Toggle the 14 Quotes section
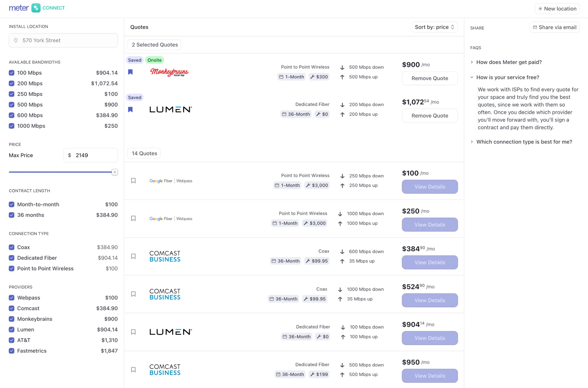This screenshot has width=588, height=388. click(144, 154)
